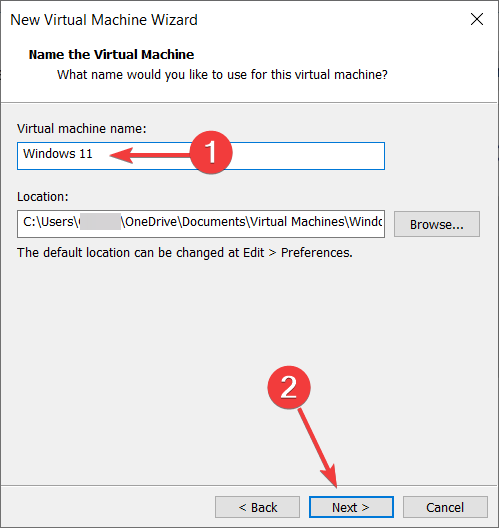Click the red circle numbered 2

(289, 387)
